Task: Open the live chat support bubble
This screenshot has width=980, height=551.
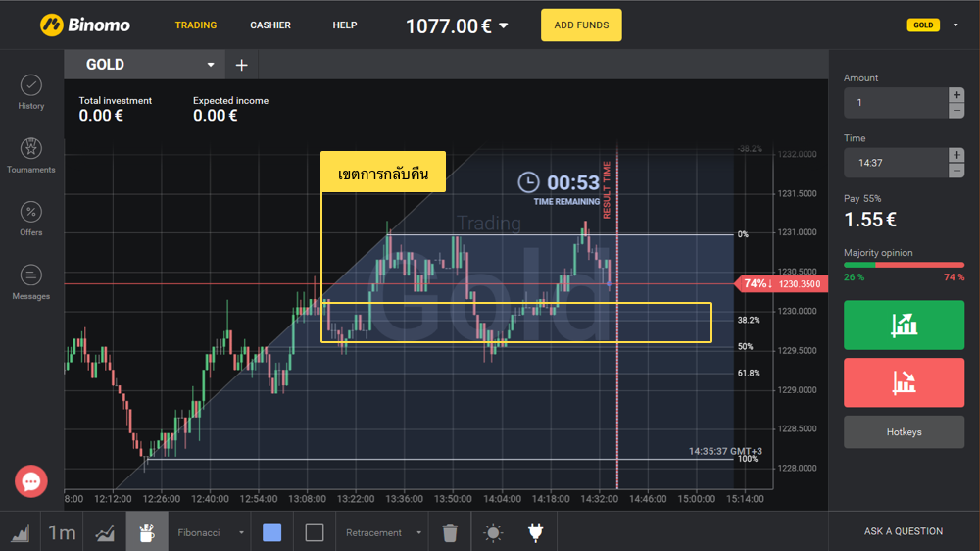Action: 31,481
